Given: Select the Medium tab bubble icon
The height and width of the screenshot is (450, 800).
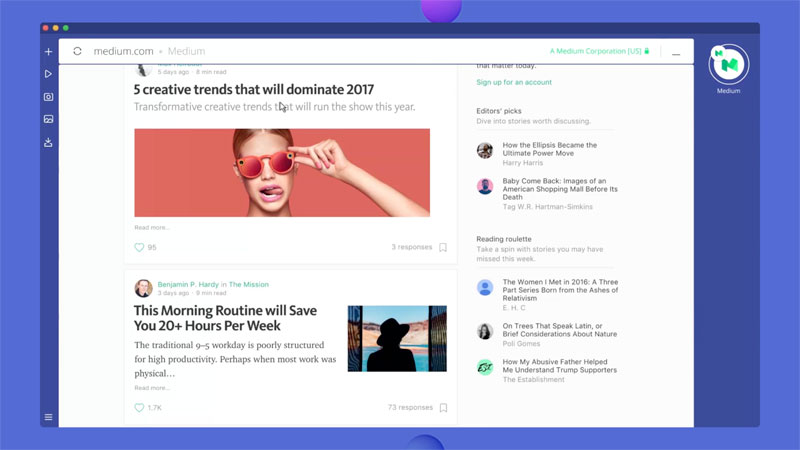Looking at the screenshot, I should [x=729, y=64].
